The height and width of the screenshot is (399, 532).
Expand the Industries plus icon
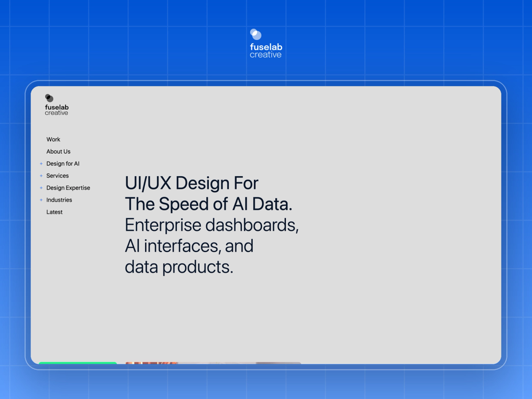(41, 200)
